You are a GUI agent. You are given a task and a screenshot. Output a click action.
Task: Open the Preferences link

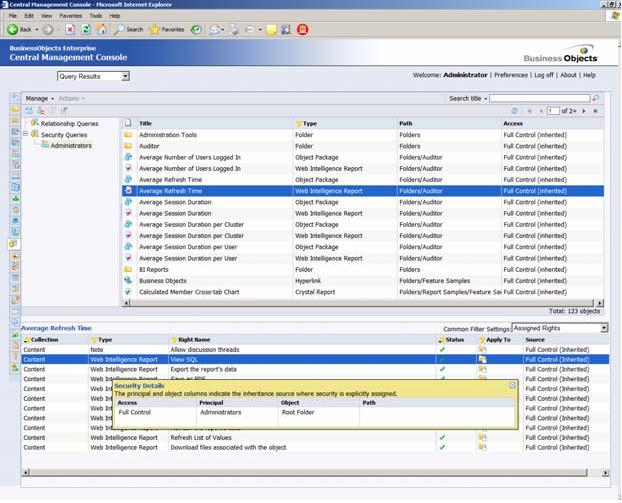click(511, 75)
